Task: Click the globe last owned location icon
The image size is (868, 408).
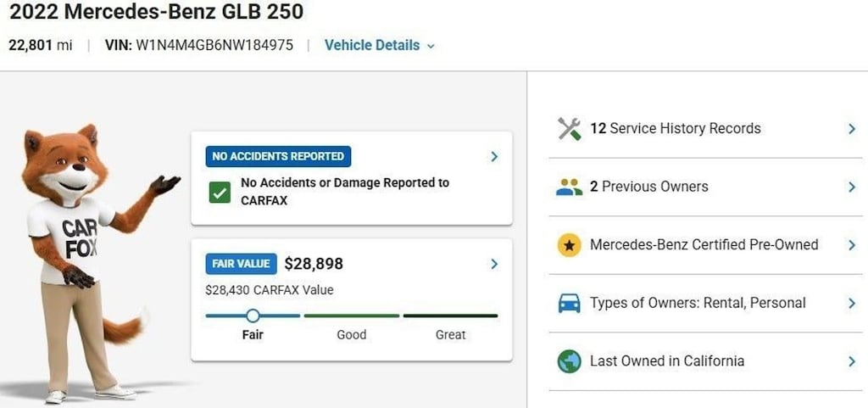Action: click(x=569, y=361)
